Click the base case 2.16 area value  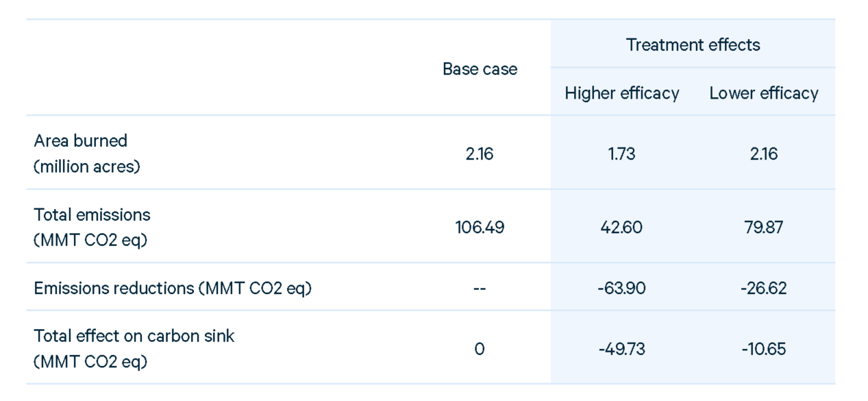[x=480, y=154]
